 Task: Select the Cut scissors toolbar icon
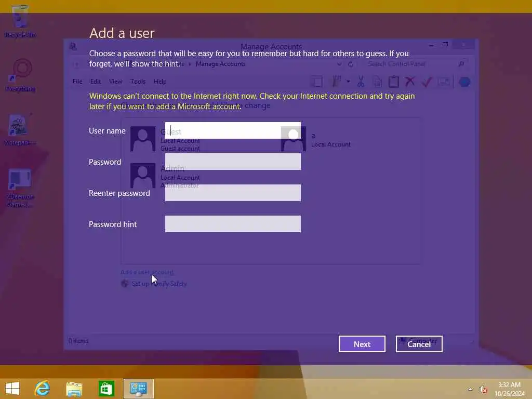click(x=361, y=82)
